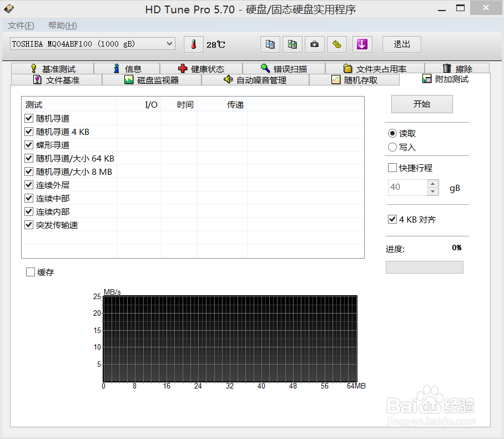Toggle the 随机寻道/大小 64 KB checkbox
The width and height of the screenshot is (504, 439).
point(29,158)
